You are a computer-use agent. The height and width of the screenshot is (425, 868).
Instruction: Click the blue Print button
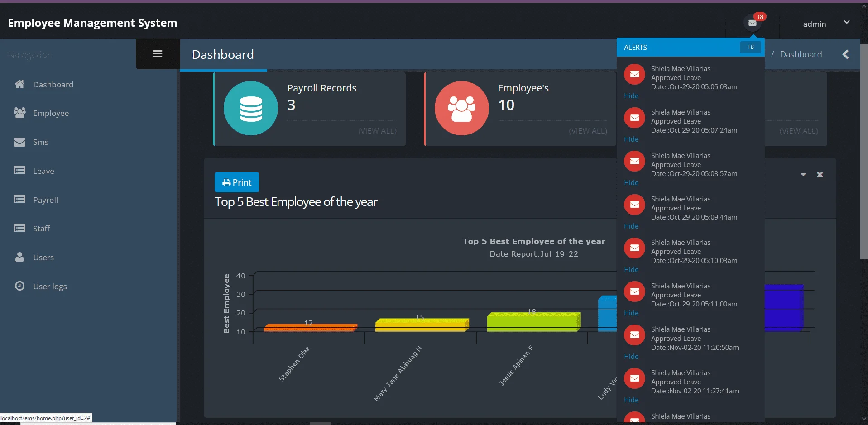tap(237, 182)
